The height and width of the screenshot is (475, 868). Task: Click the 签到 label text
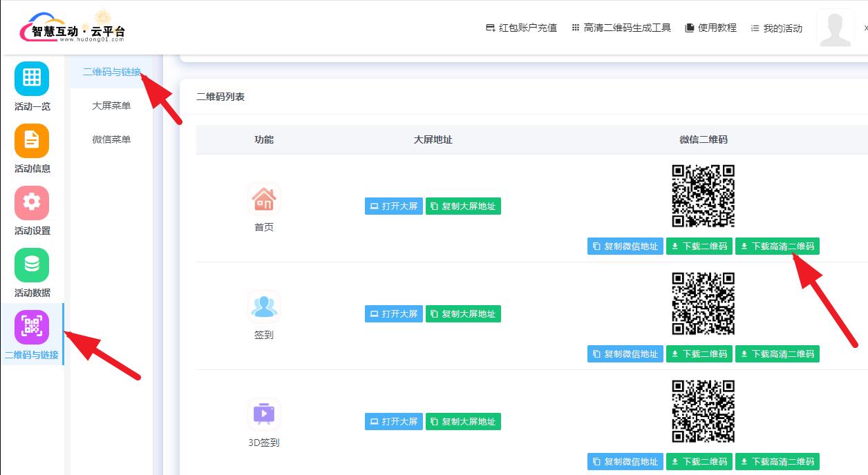[x=264, y=335]
